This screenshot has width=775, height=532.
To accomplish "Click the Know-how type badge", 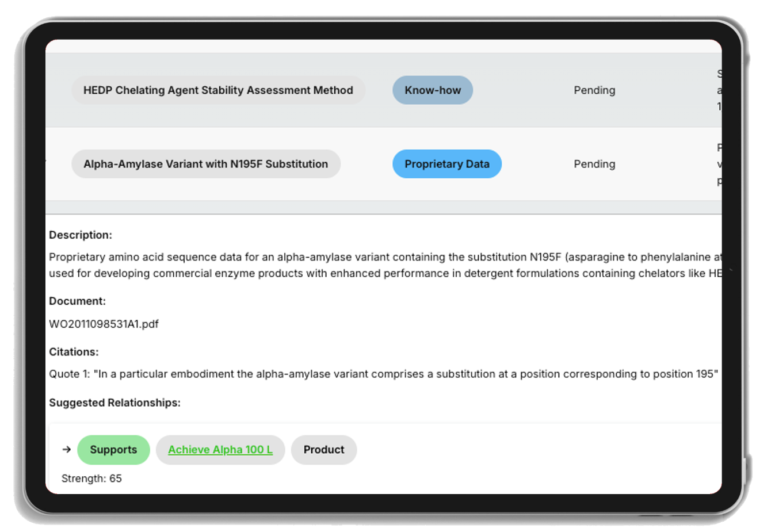I will pyautogui.click(x=433, y=90).
